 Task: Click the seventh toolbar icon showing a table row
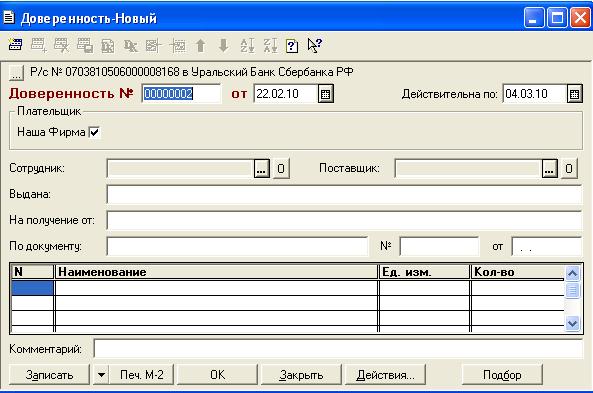point(154,46)
